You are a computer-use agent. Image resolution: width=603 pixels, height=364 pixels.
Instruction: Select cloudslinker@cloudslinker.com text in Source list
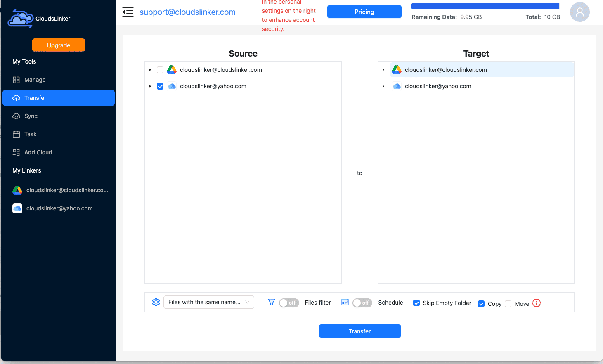coord(221,70)
